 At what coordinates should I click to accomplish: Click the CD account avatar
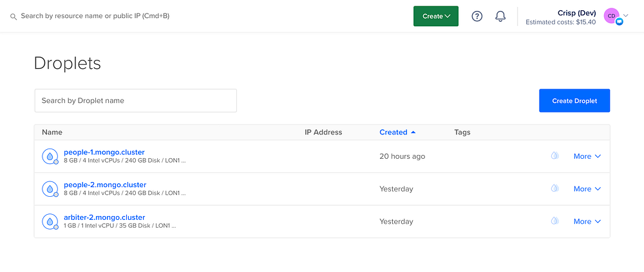point(611,15)
